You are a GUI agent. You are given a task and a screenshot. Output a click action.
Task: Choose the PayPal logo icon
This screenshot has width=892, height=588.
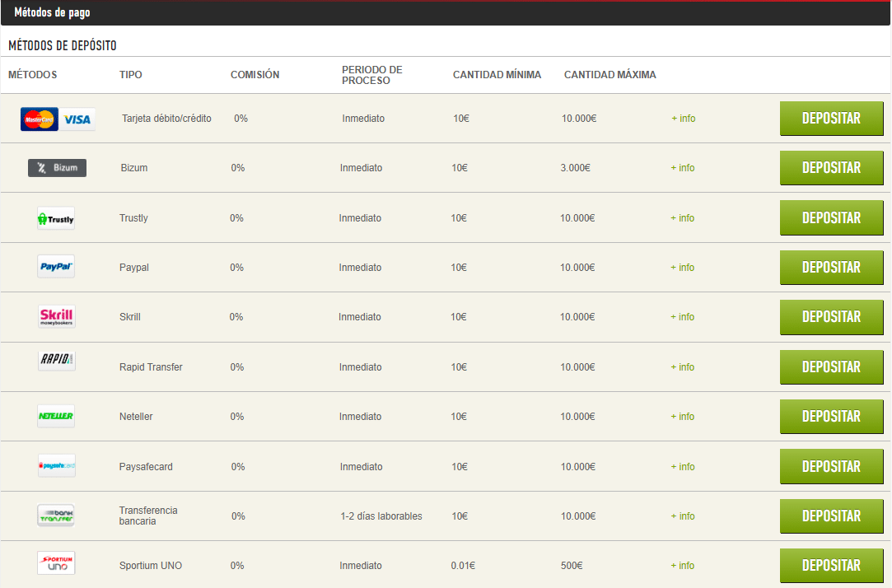tap(56, 267)
